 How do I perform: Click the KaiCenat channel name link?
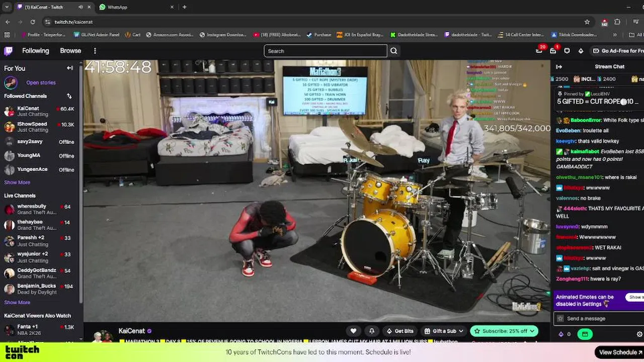tap(131, 331)
